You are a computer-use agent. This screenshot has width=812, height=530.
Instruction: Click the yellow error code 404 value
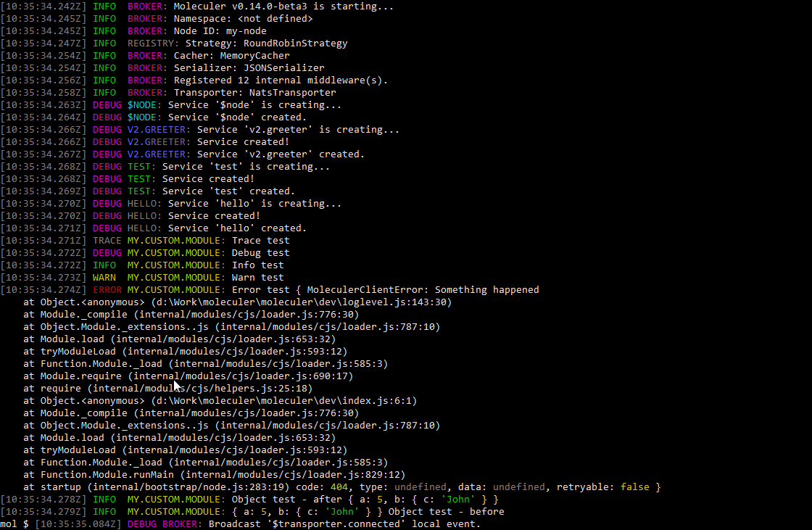339,487
